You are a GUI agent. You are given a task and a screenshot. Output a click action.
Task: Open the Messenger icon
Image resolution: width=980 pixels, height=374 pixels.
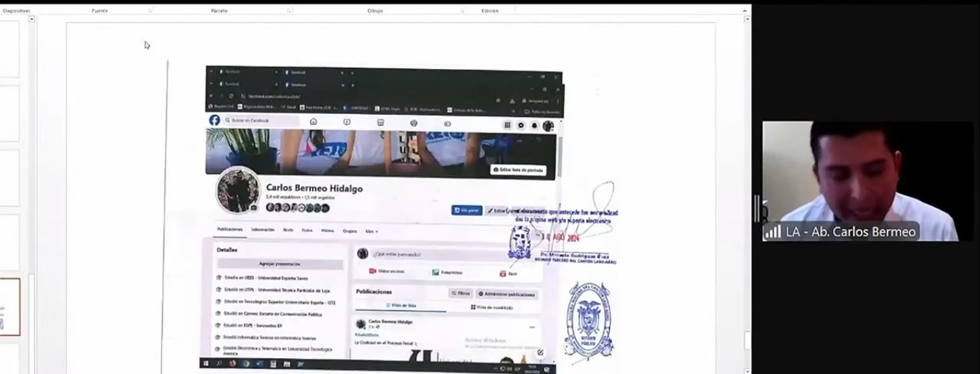click(x=521, y=125)
